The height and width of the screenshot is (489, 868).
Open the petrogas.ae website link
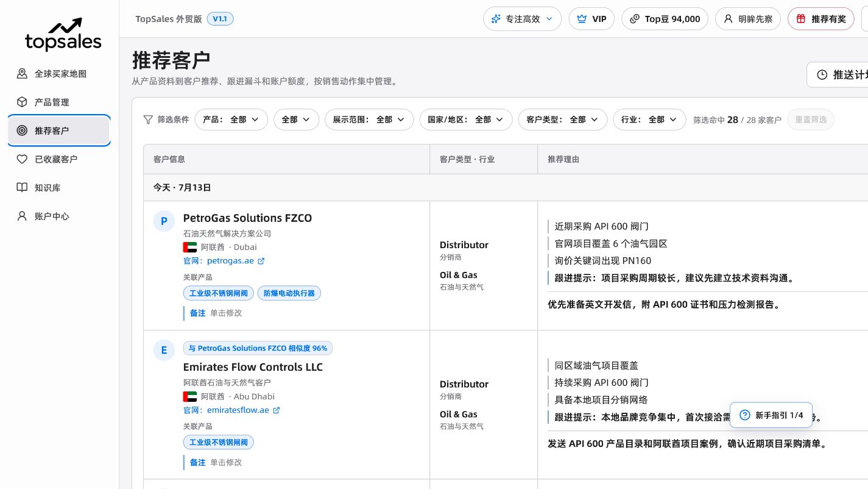pos(230,261)
